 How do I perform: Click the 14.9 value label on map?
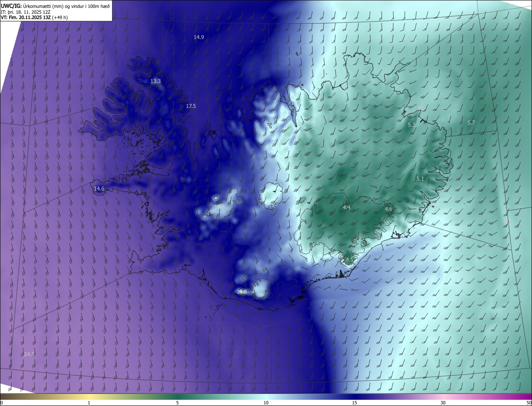(199, 37)
